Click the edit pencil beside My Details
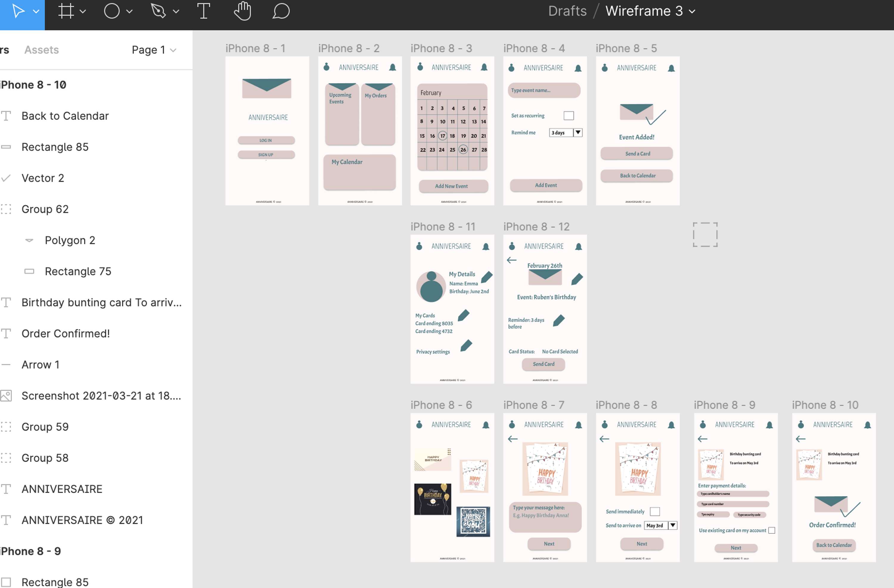The image size is (894, 588). click(486, 277)
